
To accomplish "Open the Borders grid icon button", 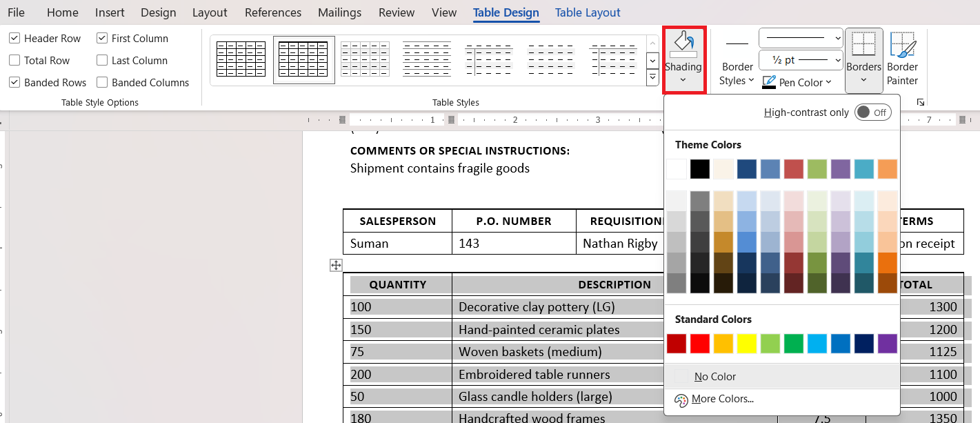I will 863,44.
